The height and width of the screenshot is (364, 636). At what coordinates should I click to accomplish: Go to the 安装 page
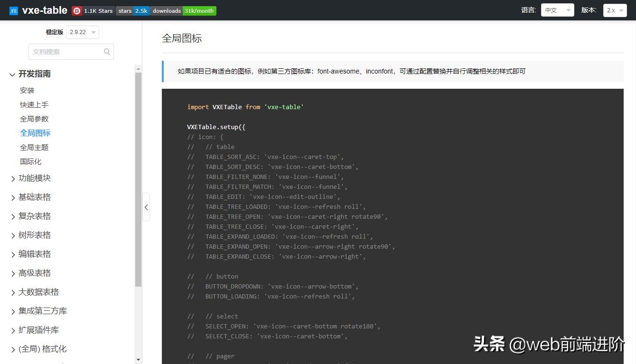pyautogui.click(x=27, y=90)
